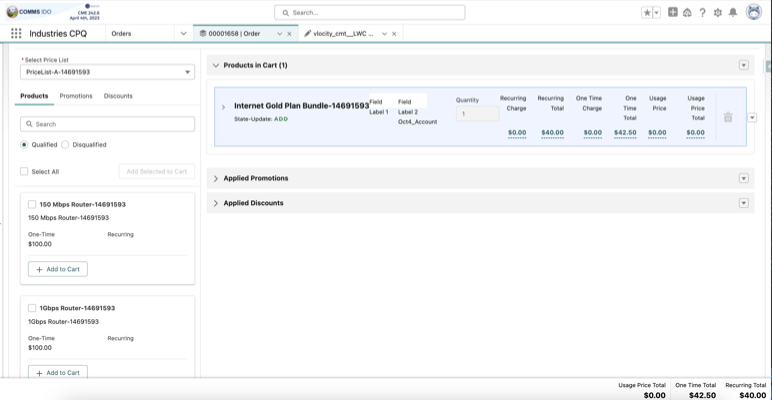Open the Notifications bell icon
The image size is (772, 400).
click(x=733, y=13)
